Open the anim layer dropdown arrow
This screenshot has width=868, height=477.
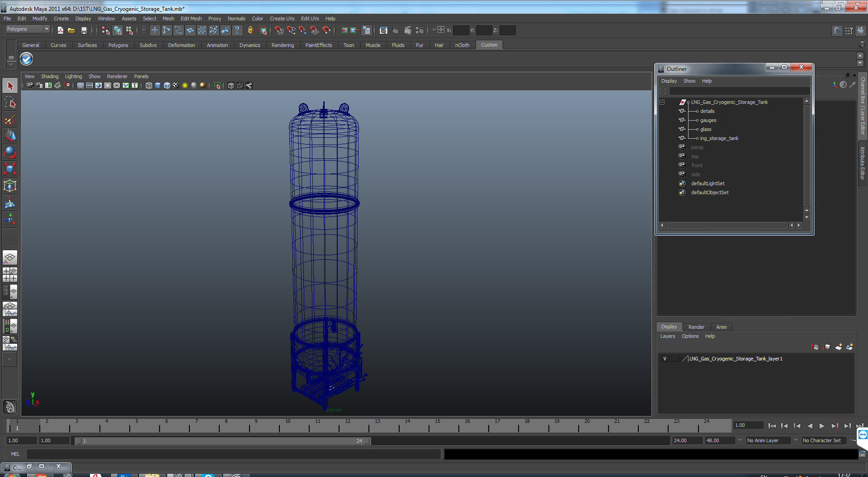pyautogui.click(x=740, y=440)
